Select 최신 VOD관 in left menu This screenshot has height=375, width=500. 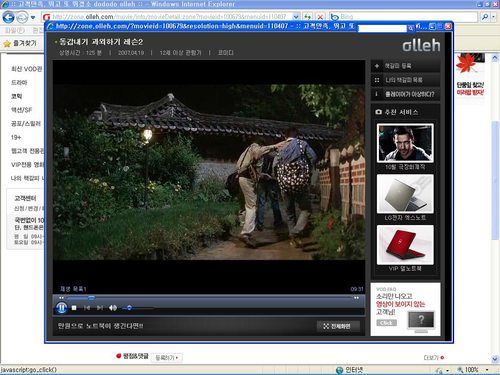tap(27, 69)
